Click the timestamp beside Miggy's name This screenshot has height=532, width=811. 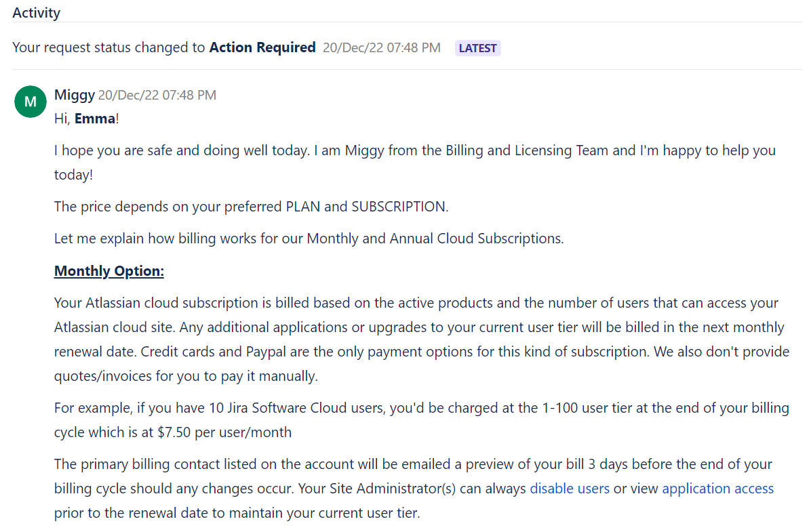pos(157,95)
